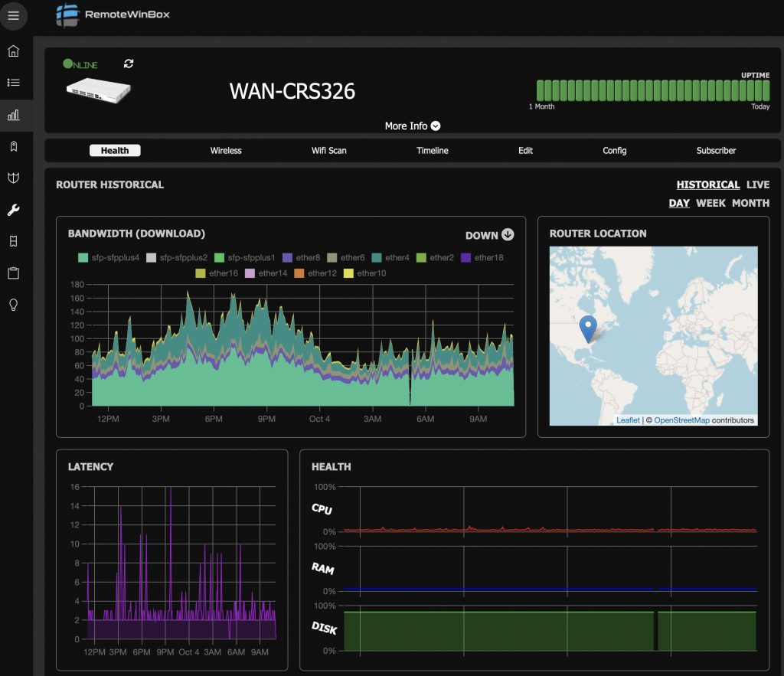This screenshot has height=676, width=784.
Task: Refresh router status with sync icon
Action: pyautogui.click(x=129, y=64)
